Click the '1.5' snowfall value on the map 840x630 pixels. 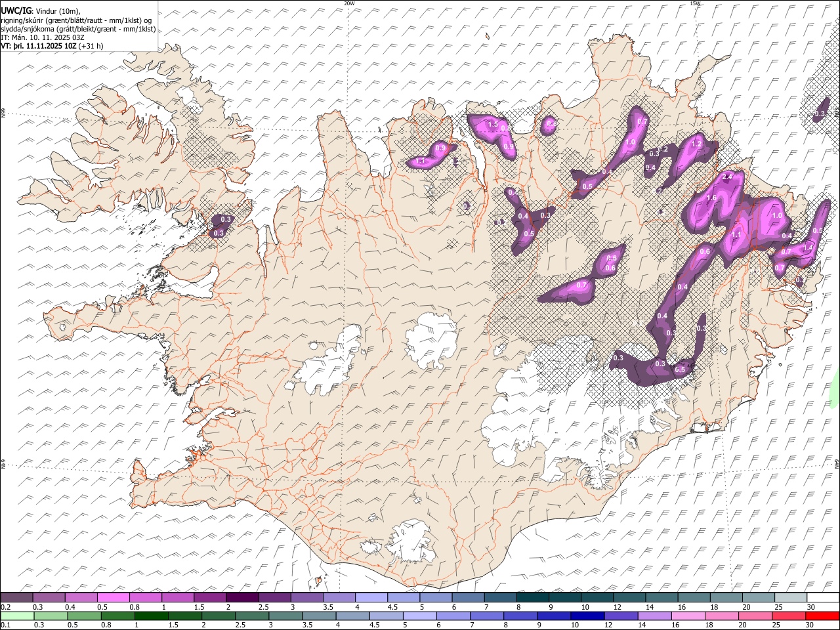click(493, 124)
